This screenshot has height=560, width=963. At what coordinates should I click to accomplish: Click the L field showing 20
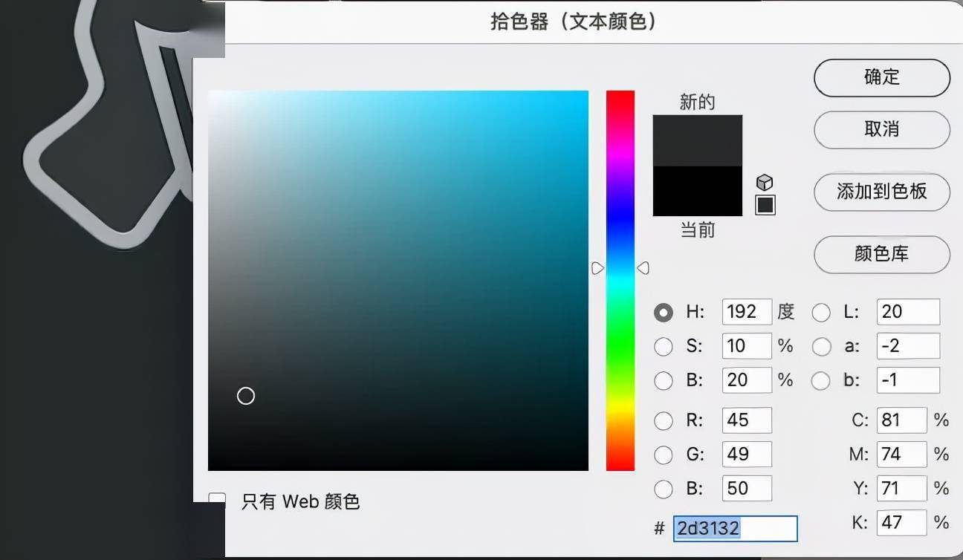(x=908, y=312)
